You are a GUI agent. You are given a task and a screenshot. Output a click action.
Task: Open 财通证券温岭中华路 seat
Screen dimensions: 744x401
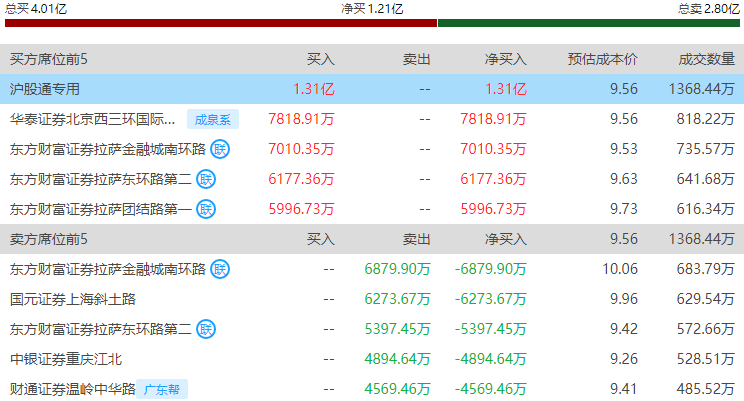pyautogui.click(x=73, y=389)
